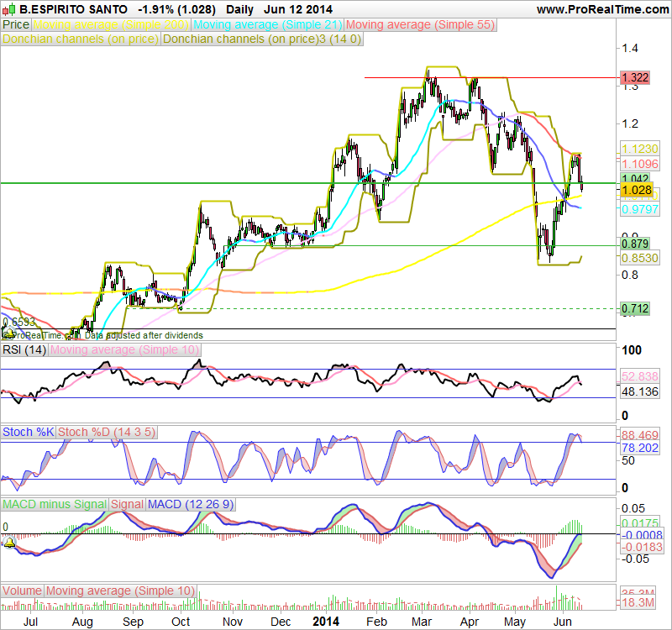Click the alert bell icon in the MACD panel
Image resolution: width=672 pixels, height=630 pixels.
click(9, 543)
